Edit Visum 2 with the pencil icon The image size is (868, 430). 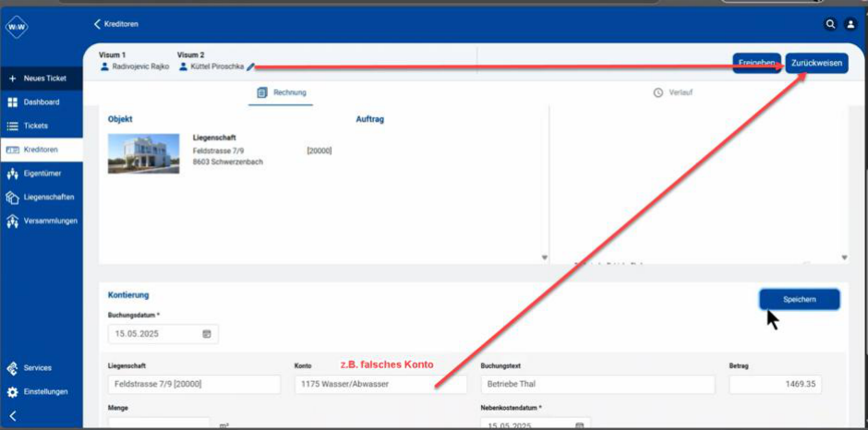point(251,66)
